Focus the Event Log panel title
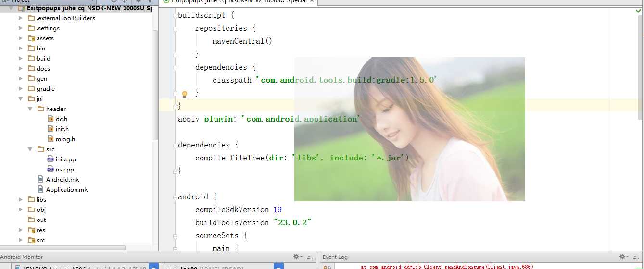Image resolution: width=644 pixels, height=269 pixels. click(335, 257)
